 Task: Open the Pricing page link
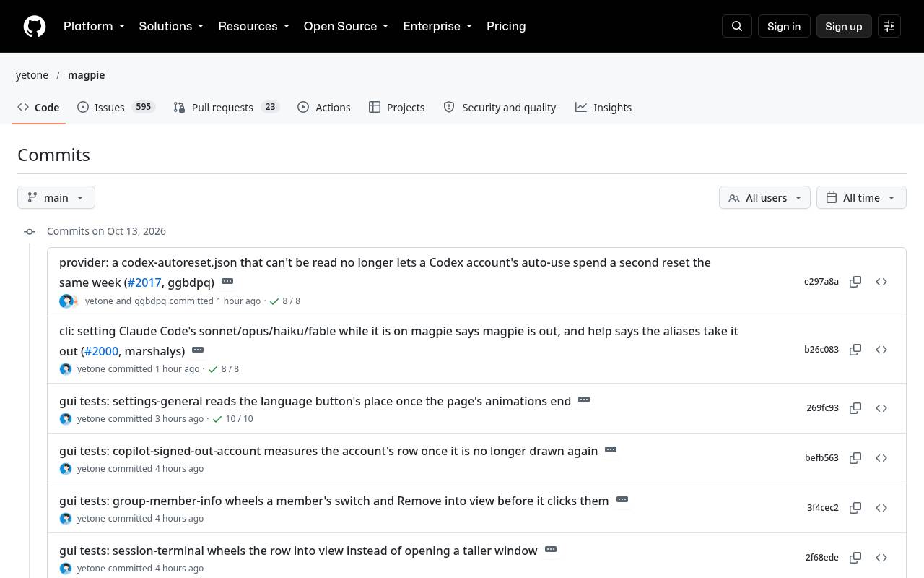pos(506,26)
